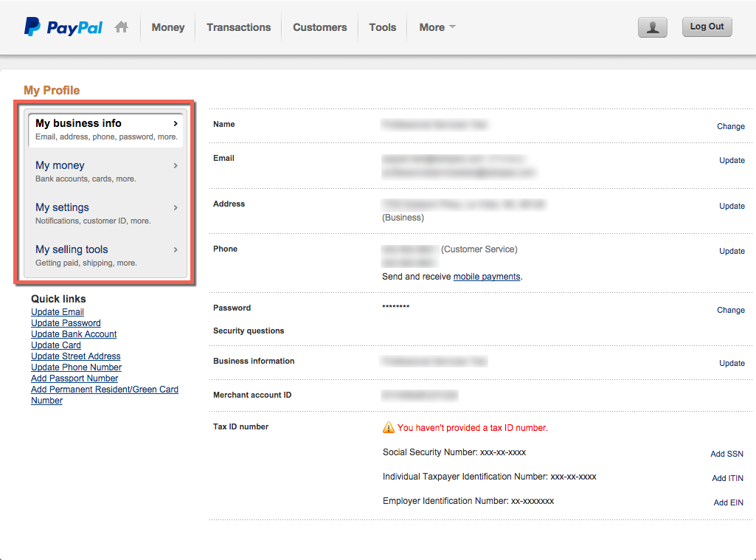Click the Add EIN link

pyautogui.click(x=728, y=502)
